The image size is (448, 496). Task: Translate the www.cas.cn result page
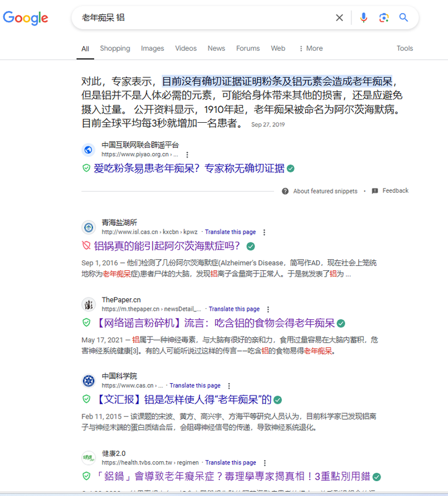[195, 385]
